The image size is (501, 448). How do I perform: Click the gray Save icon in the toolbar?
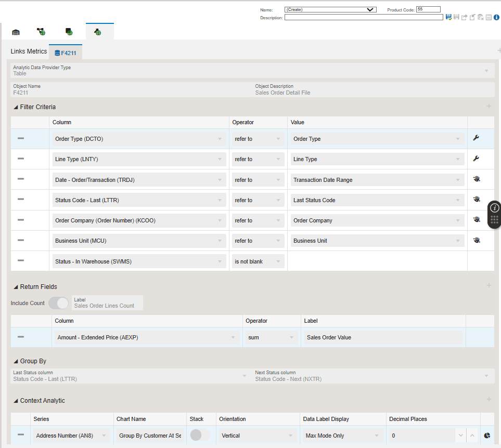point(456,17)
